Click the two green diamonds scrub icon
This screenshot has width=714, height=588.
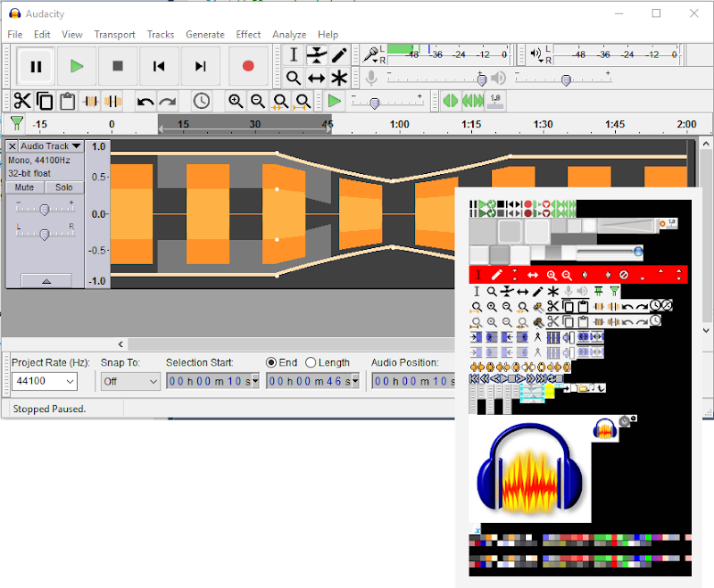[450, 101]
